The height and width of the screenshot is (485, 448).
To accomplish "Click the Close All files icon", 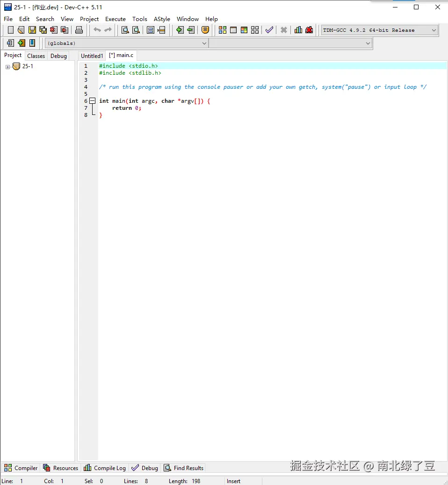I will (65, 30).
